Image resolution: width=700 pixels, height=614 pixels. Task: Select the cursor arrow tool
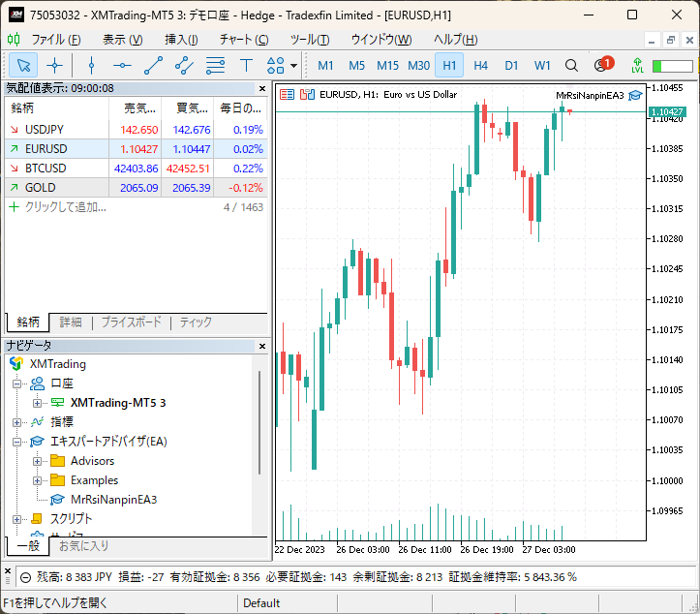pyautogui.click(x=23, y=66)
